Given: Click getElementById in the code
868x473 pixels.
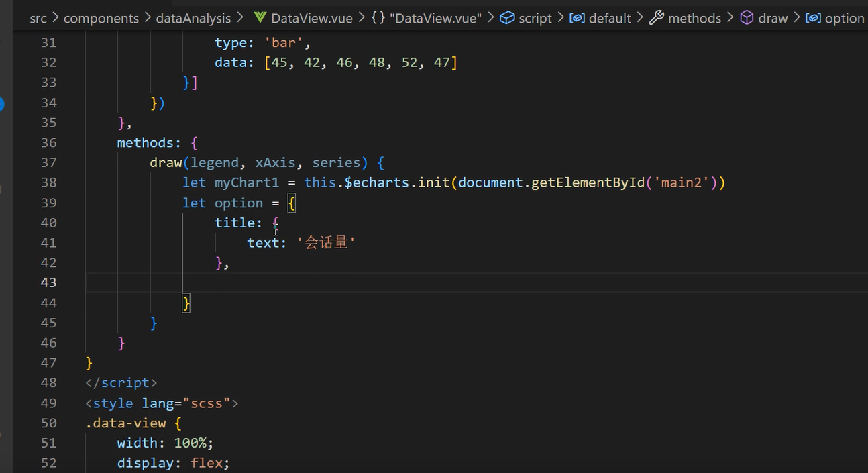Looking at the screenshot, I should coord(588,182).
